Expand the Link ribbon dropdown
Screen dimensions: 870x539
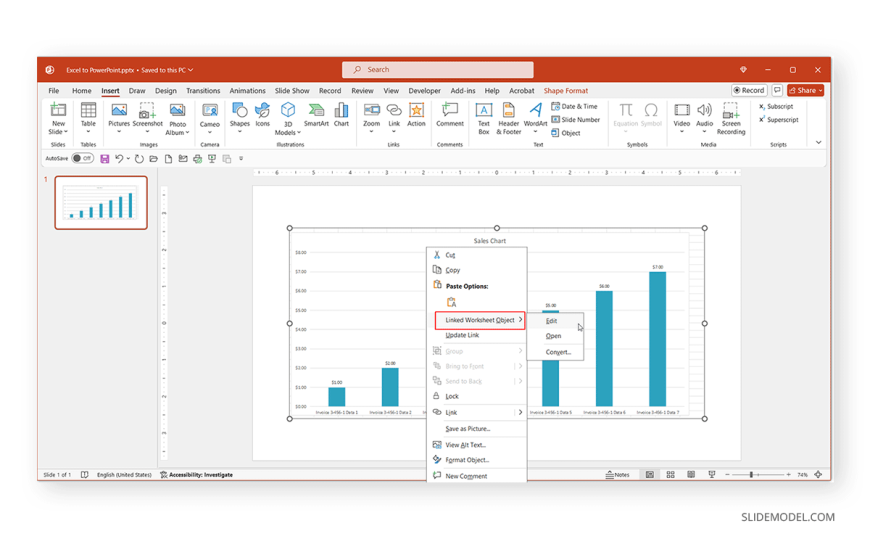pos(394,132)
